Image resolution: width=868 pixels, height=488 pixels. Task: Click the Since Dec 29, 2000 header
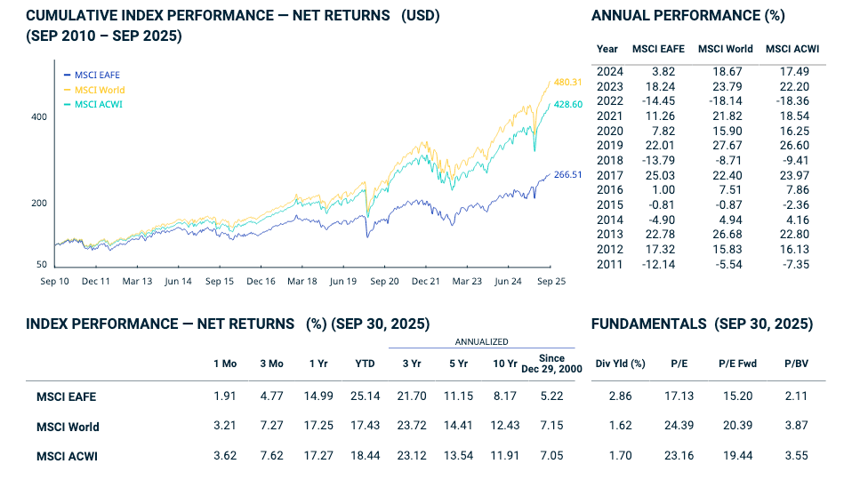tap(551, 364)
